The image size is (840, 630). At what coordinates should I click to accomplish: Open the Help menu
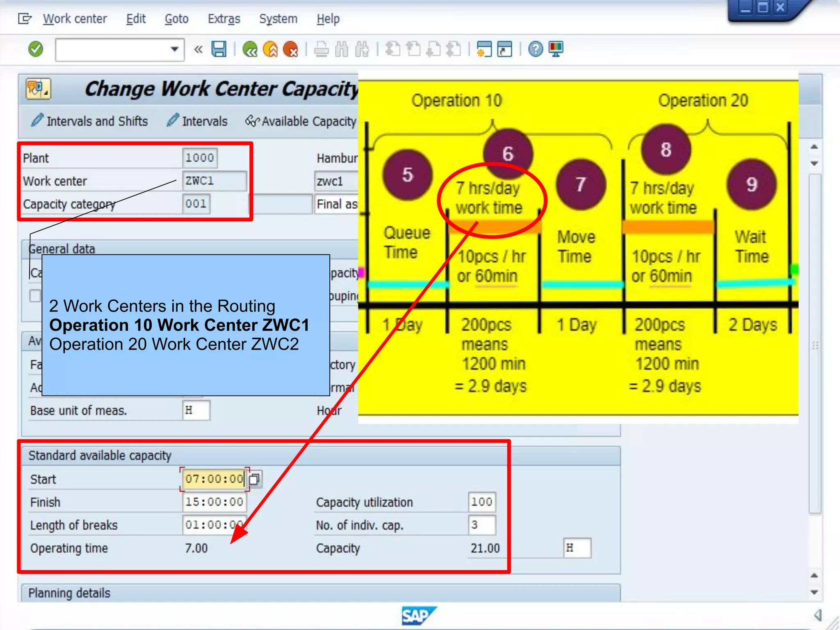328,19
